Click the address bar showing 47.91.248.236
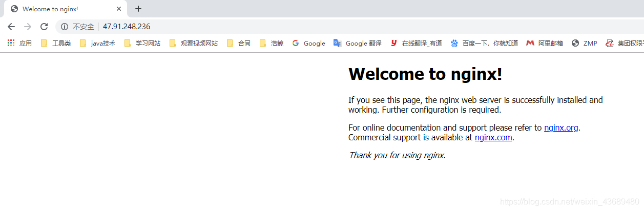The height and width of the screenshot is (211, 644). tap(348, 27)
